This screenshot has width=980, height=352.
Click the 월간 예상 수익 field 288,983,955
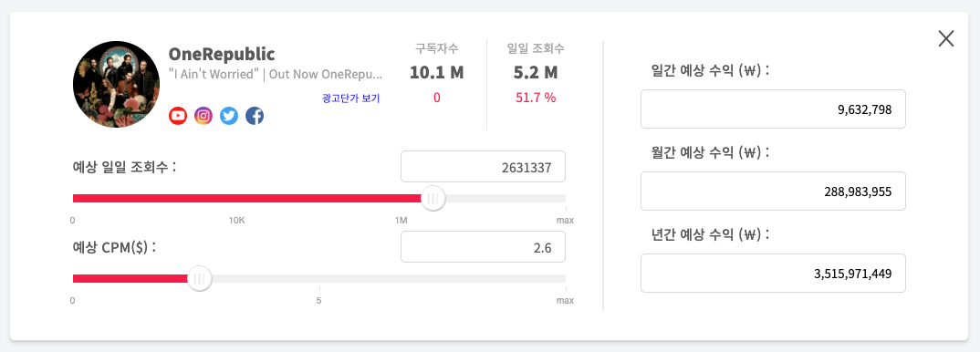(x=773, y=191)
